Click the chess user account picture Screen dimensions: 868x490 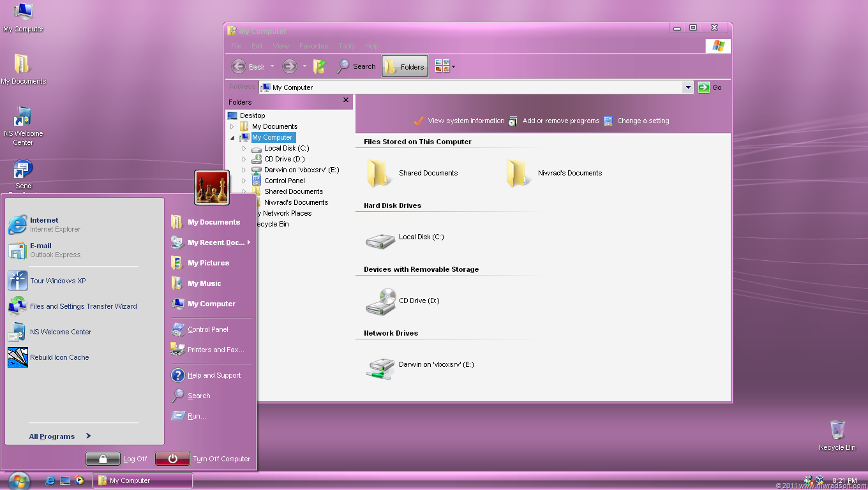pyautogui.click(x=212, y=188)
